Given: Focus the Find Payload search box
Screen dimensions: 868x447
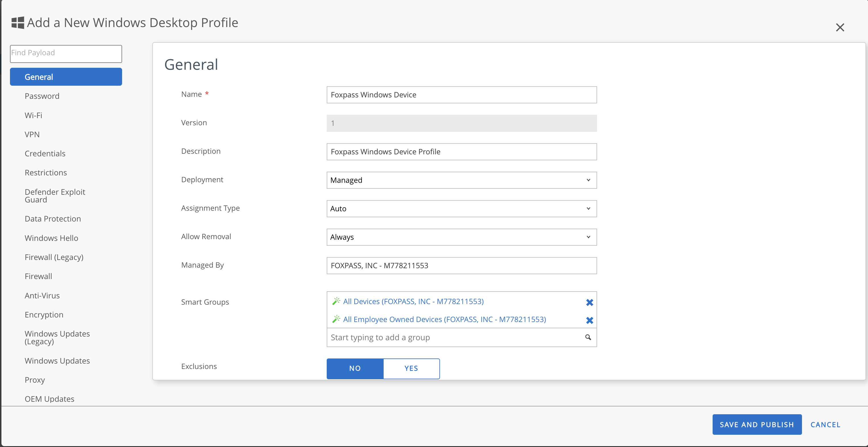Looking at the screenshot, I should (66, 54).
